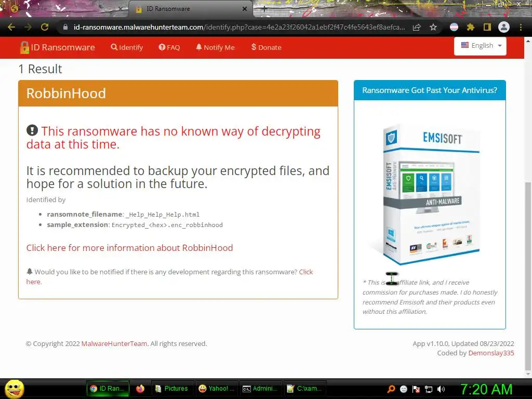Open the Chrome three-dot menu
This screenshot has width=532, height=399.
pos(521,27)
